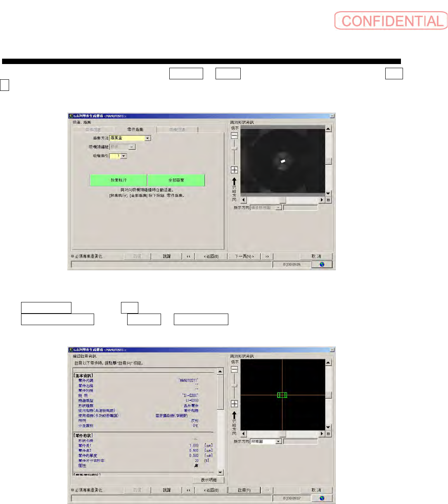Click the 表示明細 button
This screenshot has height=504, width=448.
click(209, 480)
